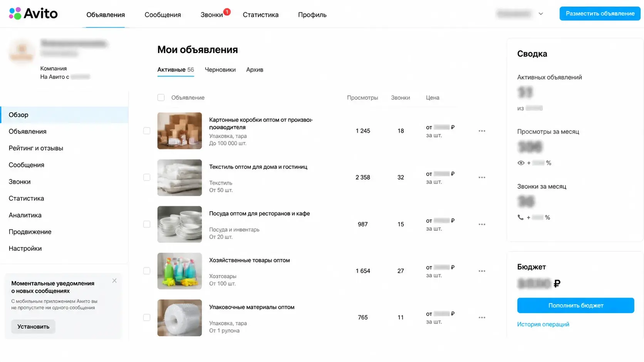Click the eye icon under Просмотры за месяц

[521, 163]
